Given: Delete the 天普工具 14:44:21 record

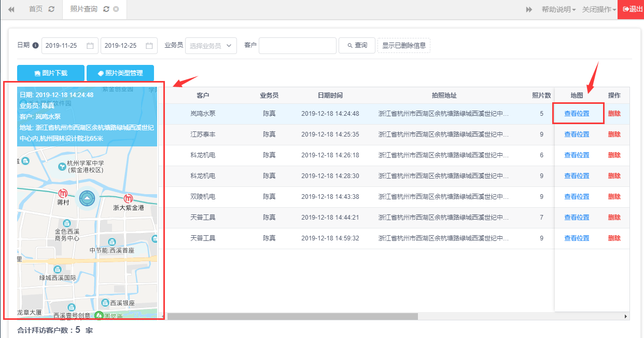Looking at the screenshot, I should click(614, 217).
